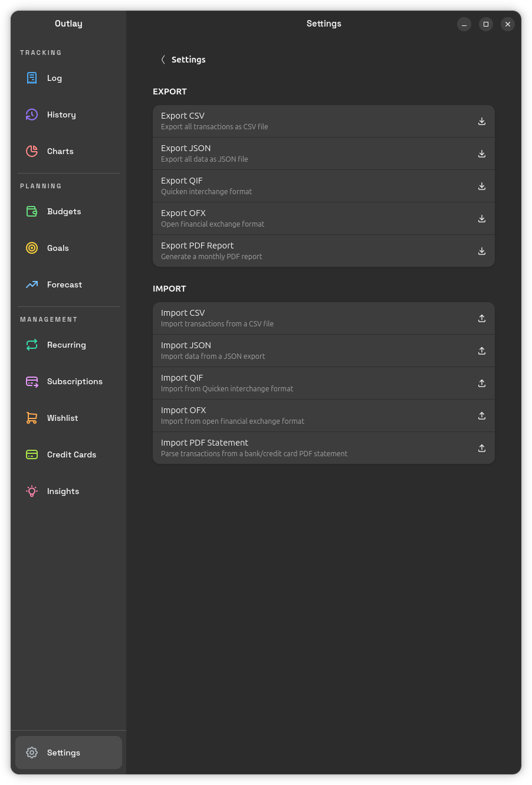
Task: Open the Wishlist cart icon
Action: (32, 418)
